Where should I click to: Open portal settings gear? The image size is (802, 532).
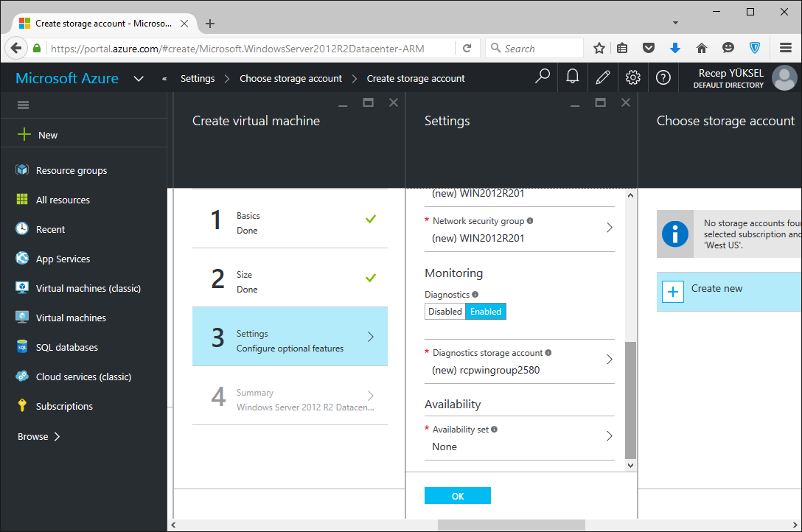tap(632, 77)
